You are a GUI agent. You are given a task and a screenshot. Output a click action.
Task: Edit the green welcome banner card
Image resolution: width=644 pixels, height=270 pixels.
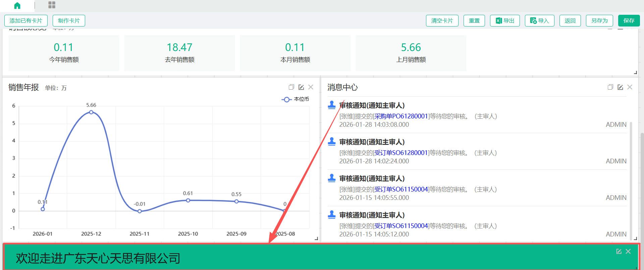click(619, 252)
